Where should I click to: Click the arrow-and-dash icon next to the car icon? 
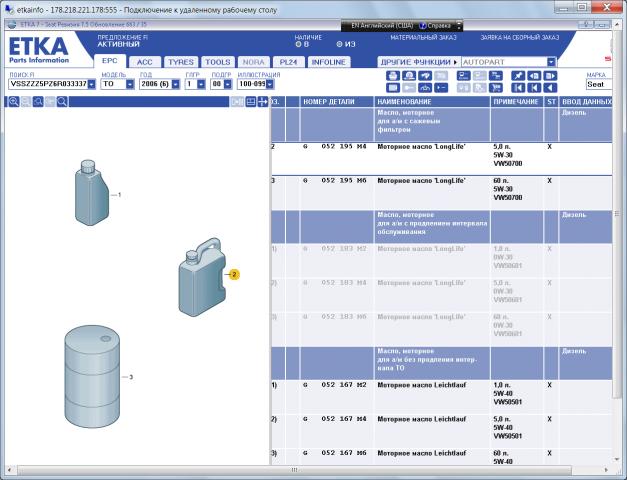pyautogui.click(x=441, y=88)
